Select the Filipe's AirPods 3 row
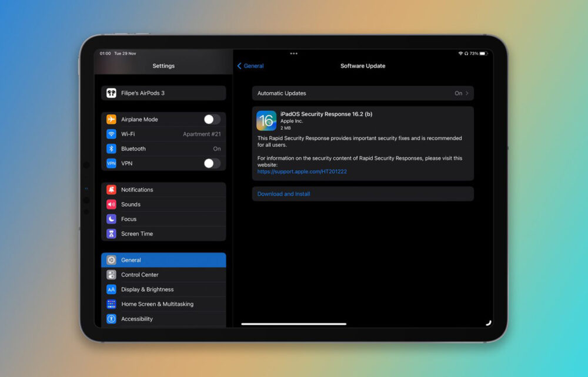The height and width of the screenshot is (377, 588). click(x=163, y=93)
